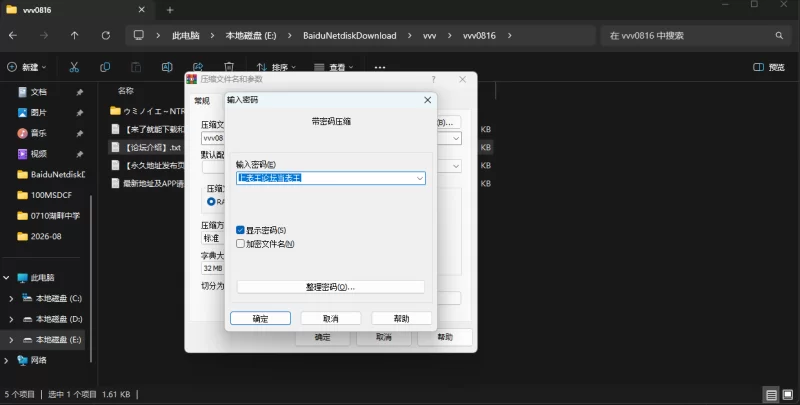Open the password history dropdown arrow

point(420,178)
